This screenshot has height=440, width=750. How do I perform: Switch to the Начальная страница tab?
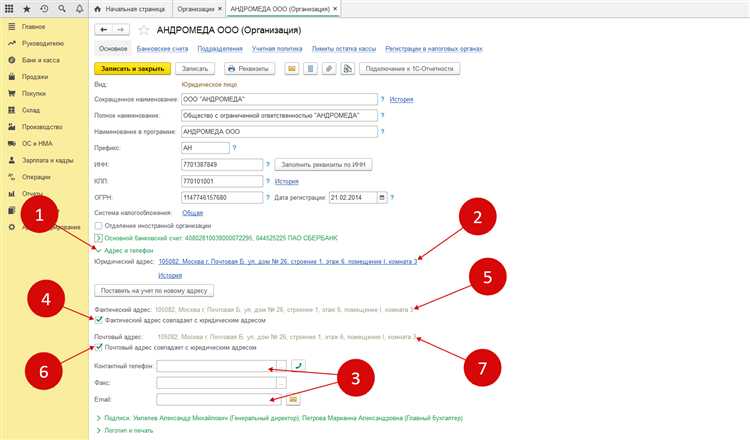point(130,9)
